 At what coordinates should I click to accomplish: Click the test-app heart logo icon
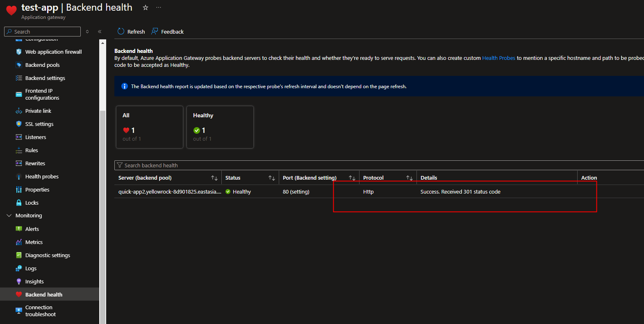coord(11,10)
